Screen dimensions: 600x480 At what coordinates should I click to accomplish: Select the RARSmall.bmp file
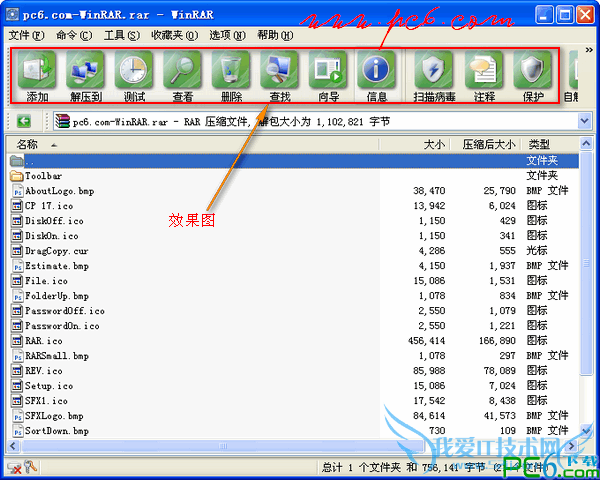[57, 356]
